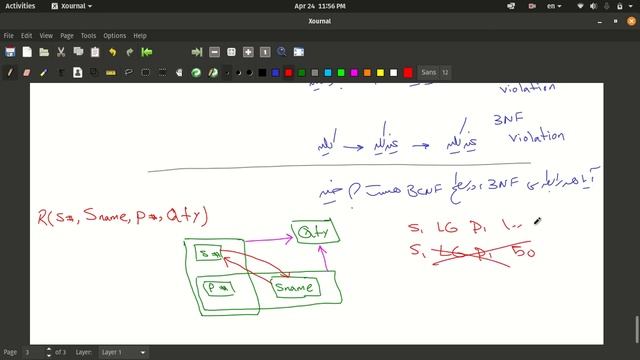Set medium line thickness
640x360 pixels.
[238, 73]
